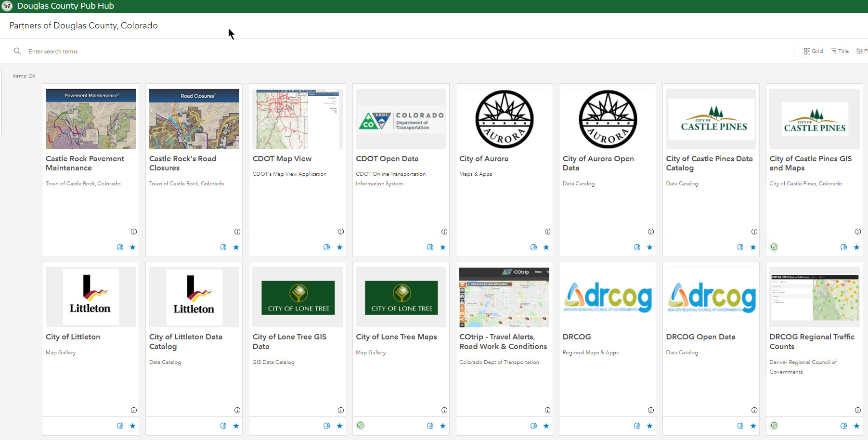Click the Douglas County logo in header

7,6
